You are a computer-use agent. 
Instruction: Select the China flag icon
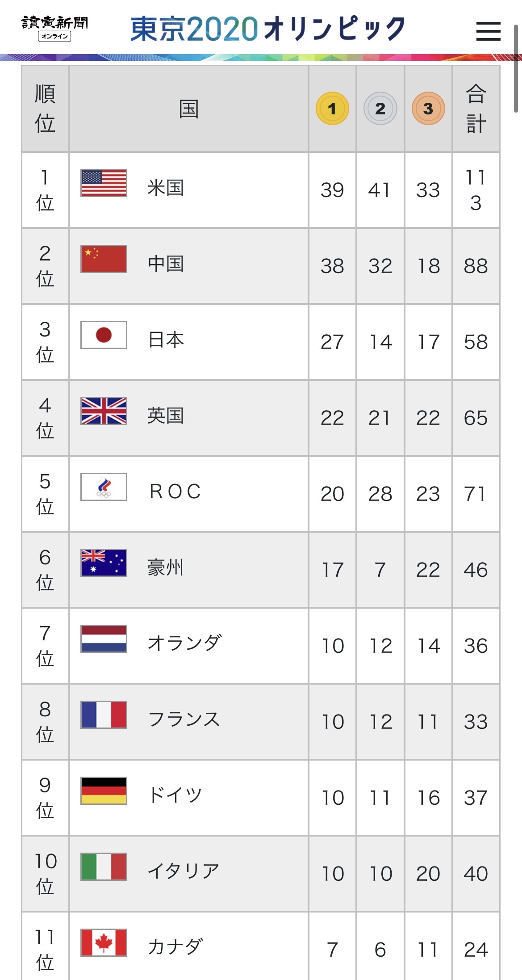tap(104, 259)
